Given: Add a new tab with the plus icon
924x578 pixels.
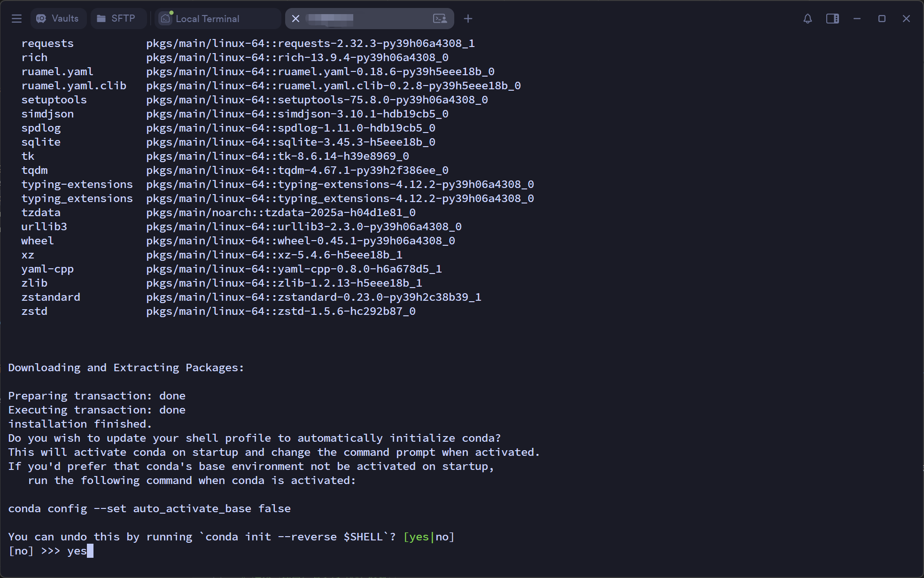Looking at the screenshot, I should [x=468, y=19].
